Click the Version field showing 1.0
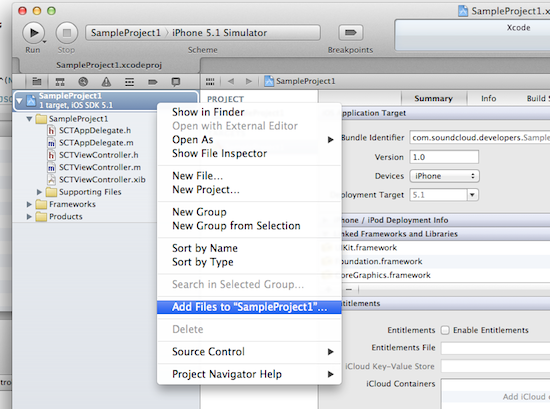 click(444, 157)
